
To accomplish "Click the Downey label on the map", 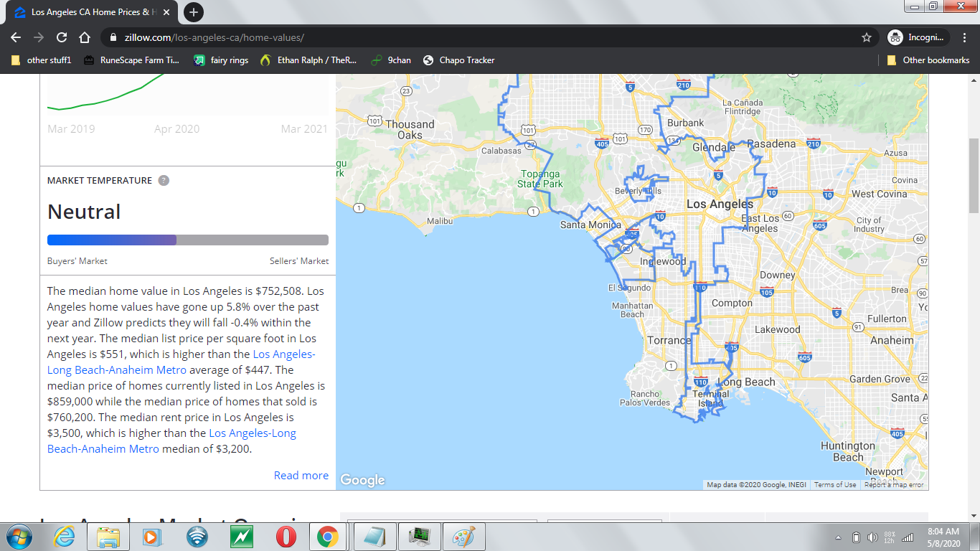I will (778, 275).
